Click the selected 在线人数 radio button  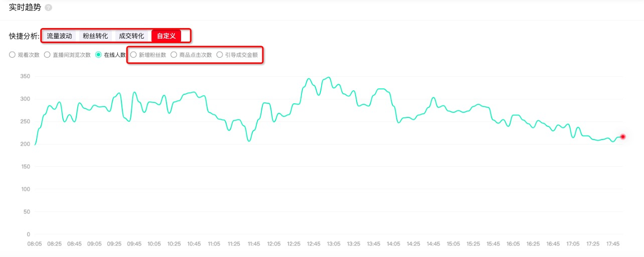click(98, 55)
